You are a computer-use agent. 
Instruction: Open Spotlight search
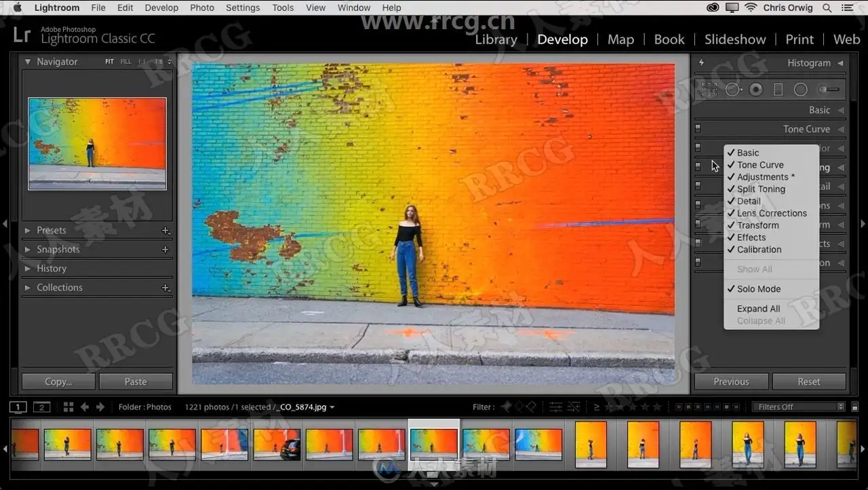827,8
